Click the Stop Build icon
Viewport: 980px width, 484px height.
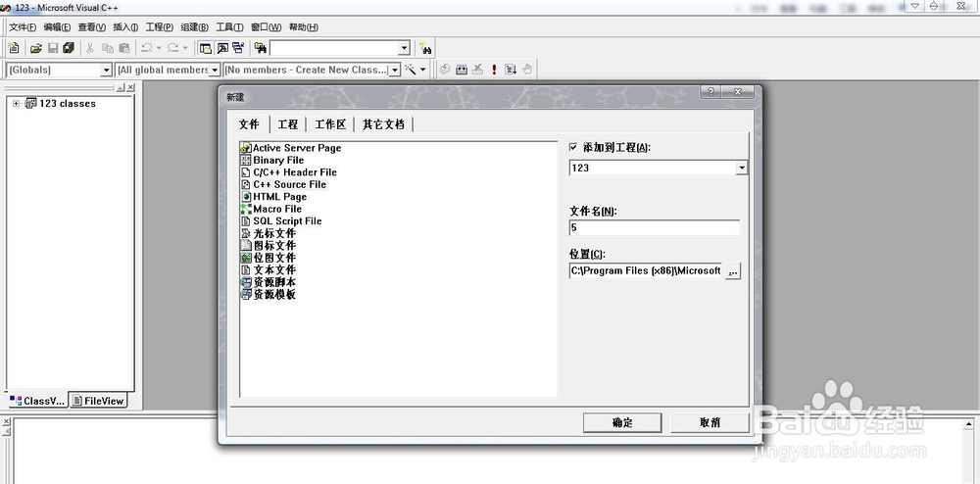coord(477,70)
